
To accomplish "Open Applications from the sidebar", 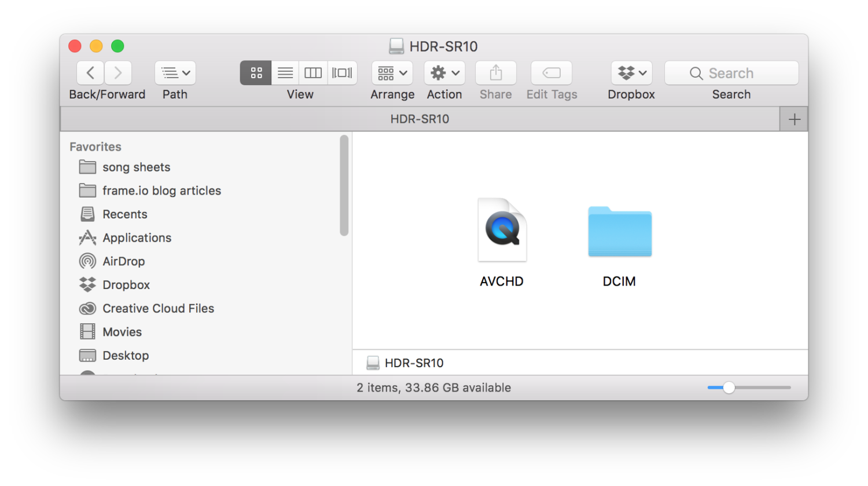I will click(137, 238).
